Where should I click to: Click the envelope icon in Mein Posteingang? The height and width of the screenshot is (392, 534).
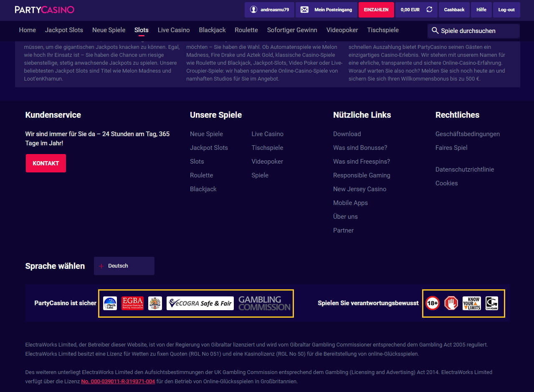[304, 10]
